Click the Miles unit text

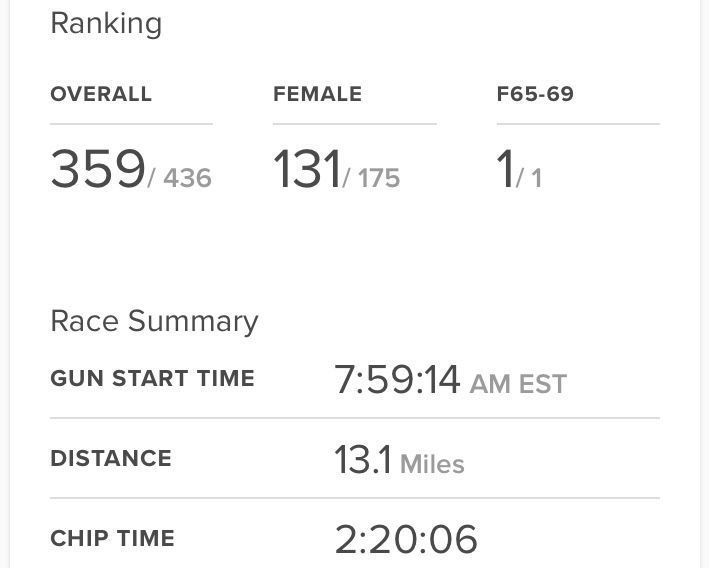point(432,464)
